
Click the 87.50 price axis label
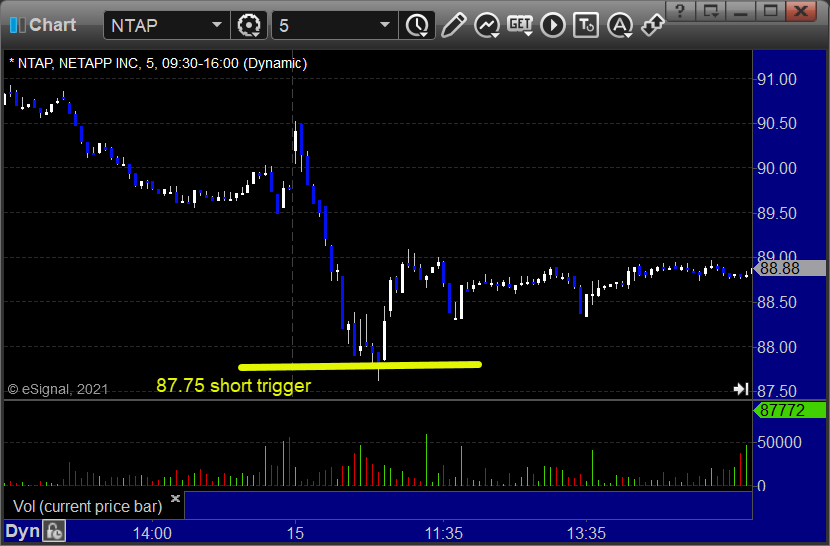777,391
